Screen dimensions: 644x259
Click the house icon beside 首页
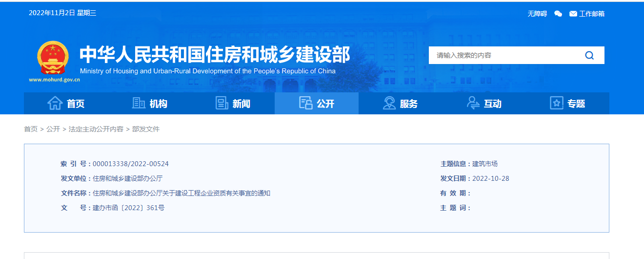pos(55,103)
